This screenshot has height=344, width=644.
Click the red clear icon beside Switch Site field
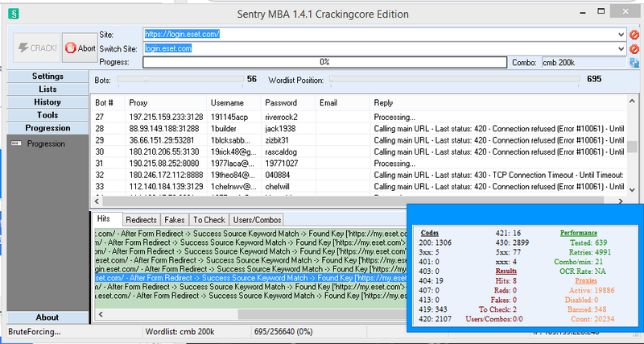click(x=634, y=49)
